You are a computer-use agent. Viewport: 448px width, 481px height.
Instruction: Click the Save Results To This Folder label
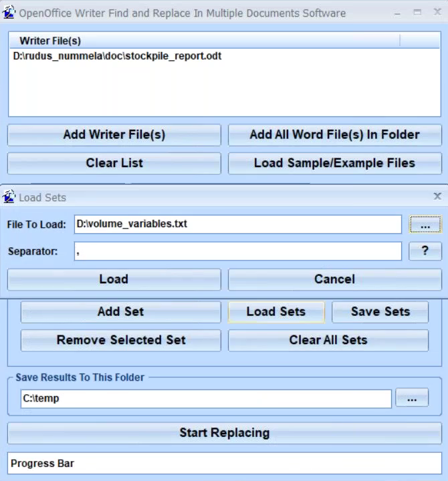point(80,377)
